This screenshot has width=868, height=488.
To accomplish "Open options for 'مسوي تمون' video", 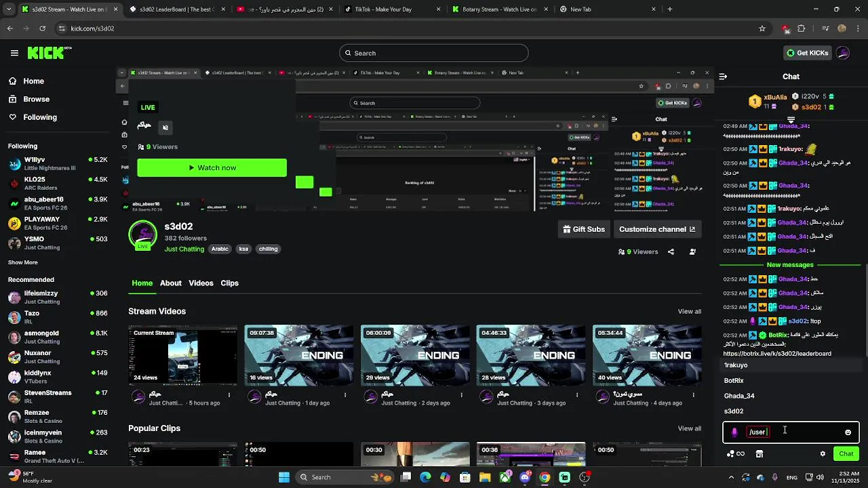I will click(x=693, y=394).
